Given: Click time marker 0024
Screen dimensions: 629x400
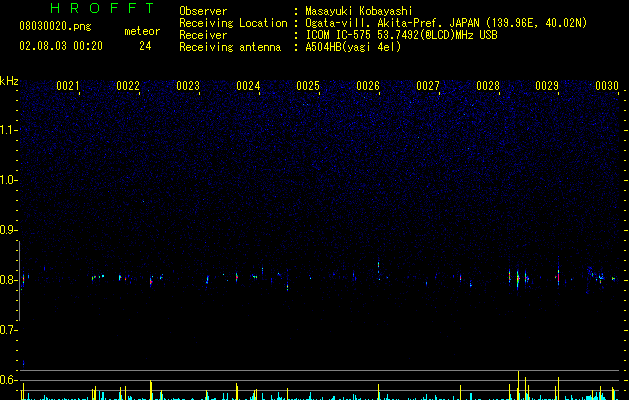Looking at the screenshot, I should tap(248, 86).
